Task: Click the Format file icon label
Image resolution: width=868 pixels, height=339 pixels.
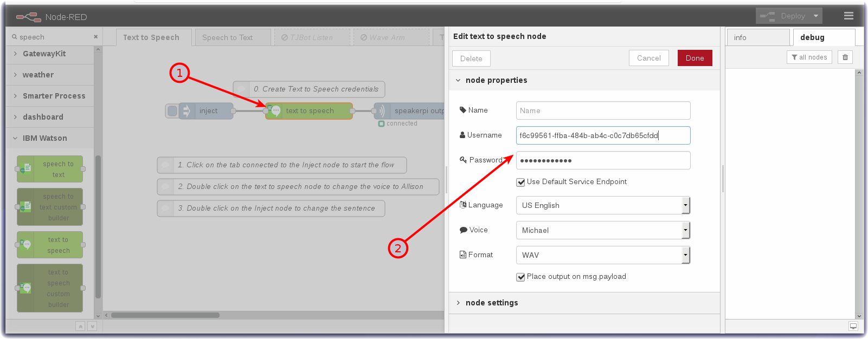Action: (x=477, y=255)
